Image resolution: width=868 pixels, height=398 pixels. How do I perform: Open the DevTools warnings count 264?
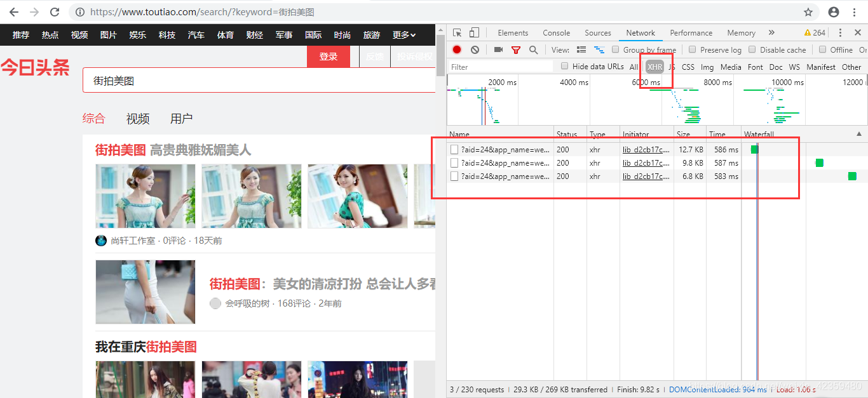coord(815,33)
